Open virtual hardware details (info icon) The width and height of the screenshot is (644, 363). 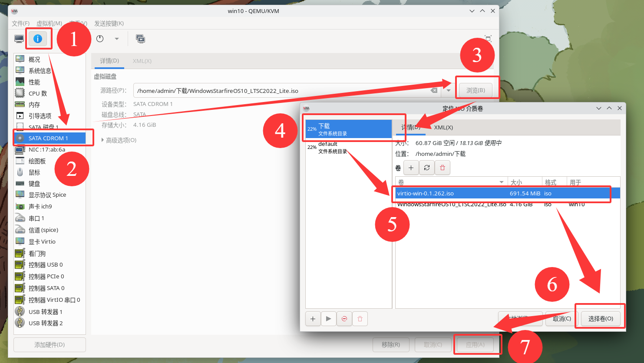(x=38, y=39)
